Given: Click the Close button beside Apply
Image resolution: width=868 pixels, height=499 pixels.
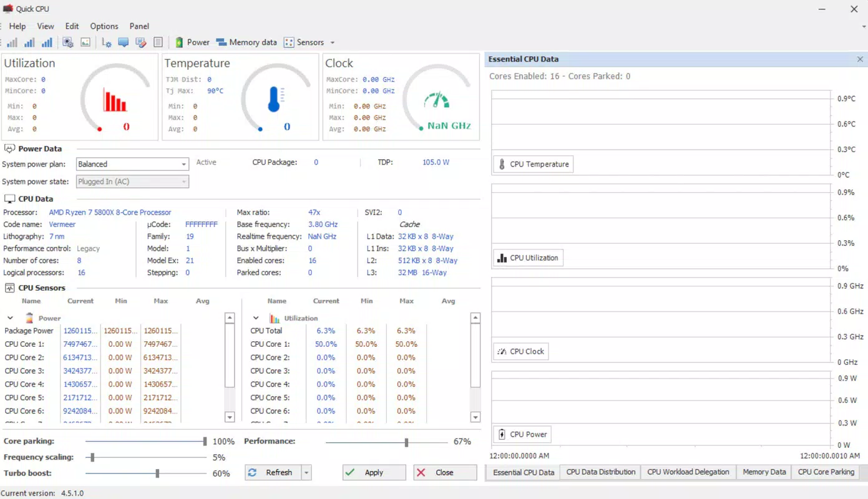Looking at the screenshot, I should click(x=445, y=473).
